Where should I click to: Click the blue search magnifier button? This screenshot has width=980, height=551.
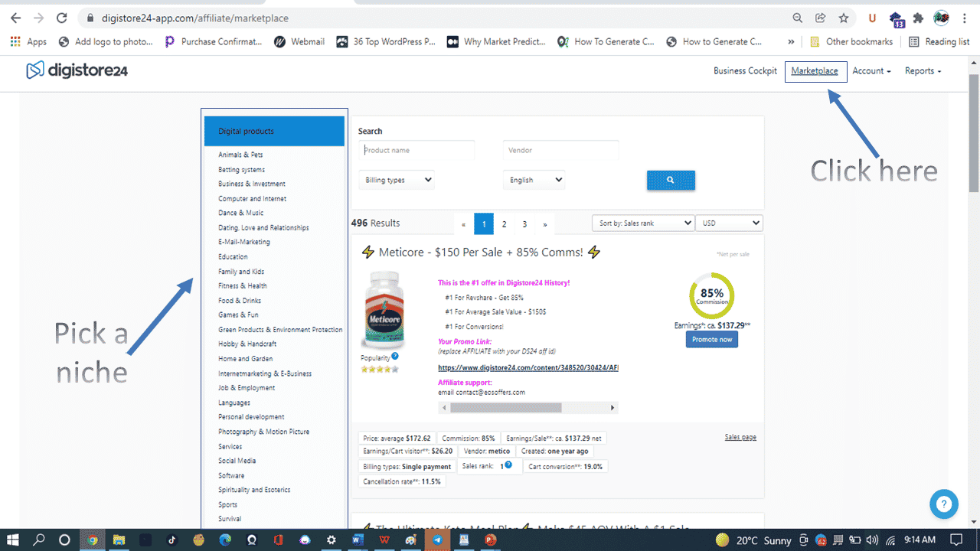pos(671,180)
